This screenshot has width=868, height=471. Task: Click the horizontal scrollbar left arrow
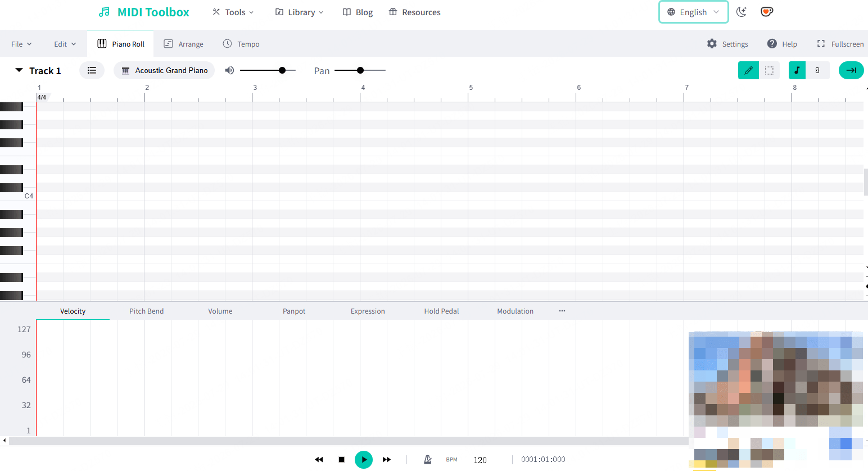pyautogui.click(x=4, y=441)
